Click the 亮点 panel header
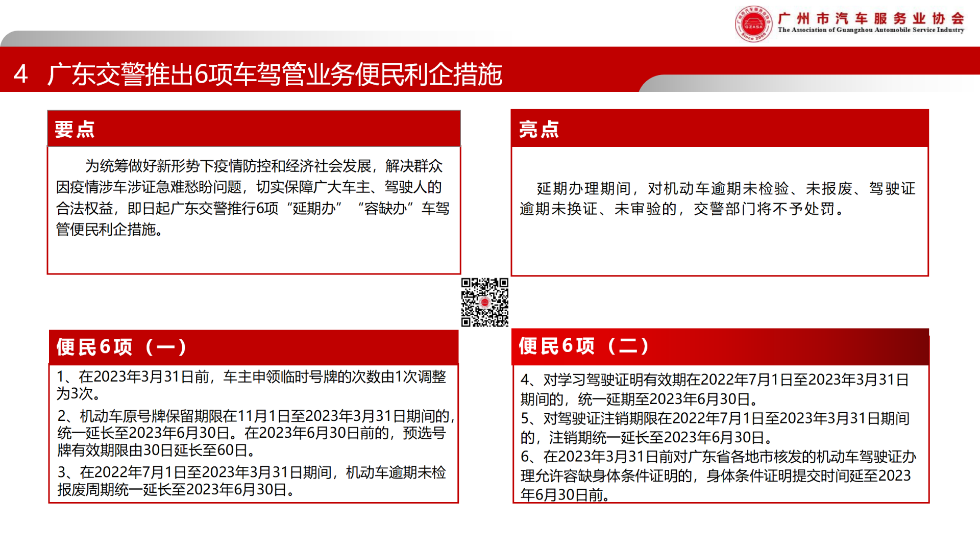This screenshot has width=980, height=551. (x=720, y=129)
